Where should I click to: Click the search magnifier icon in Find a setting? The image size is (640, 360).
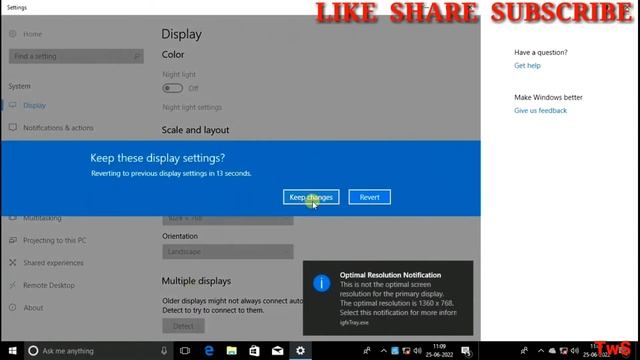tap(137, 56)
